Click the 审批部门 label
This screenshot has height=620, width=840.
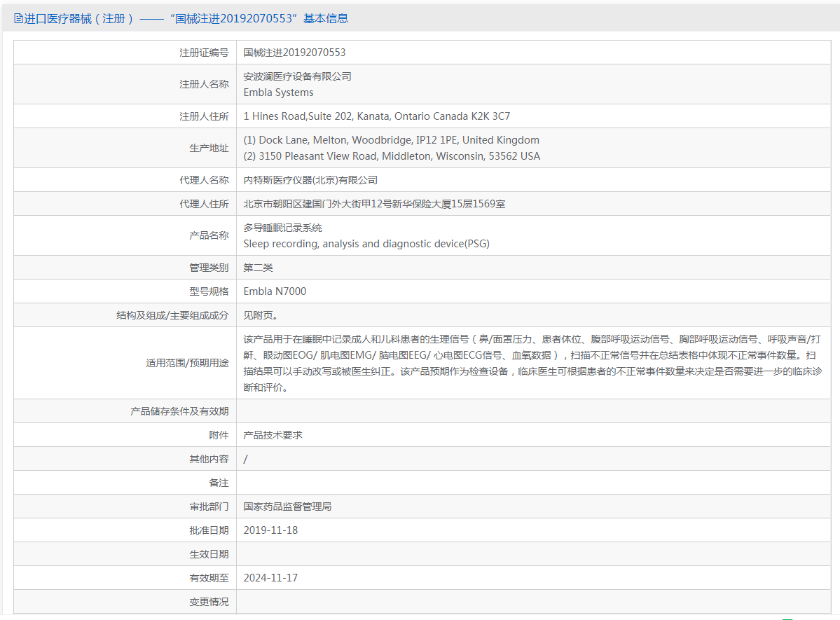[x=208, y=507]
